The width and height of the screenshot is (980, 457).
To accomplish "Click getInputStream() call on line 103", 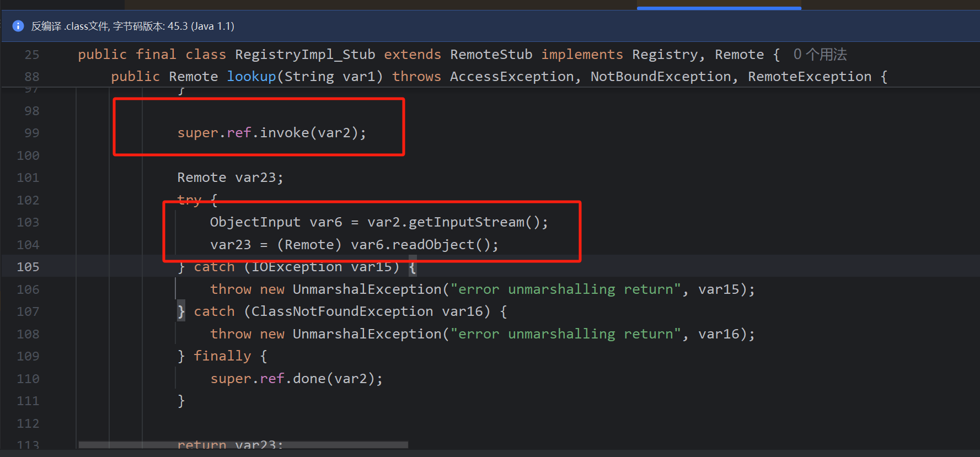I will 474,222.
